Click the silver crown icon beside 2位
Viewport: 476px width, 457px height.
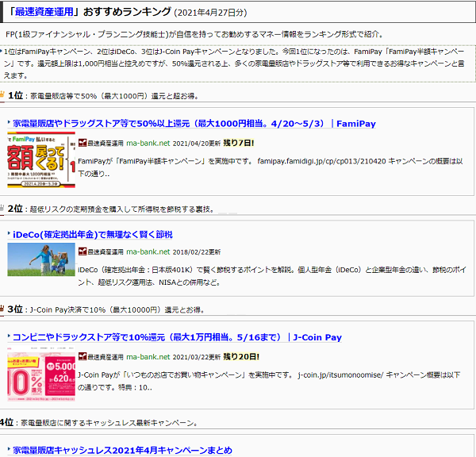click(2, 208)
